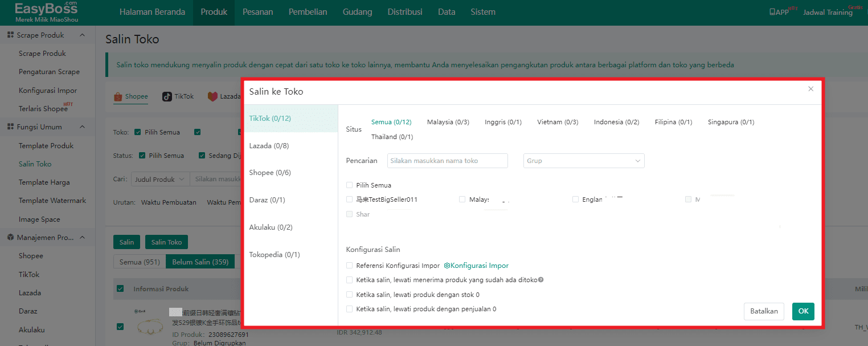Click the Batalkan button
The image size is (868, 346).
pos(764,311)
